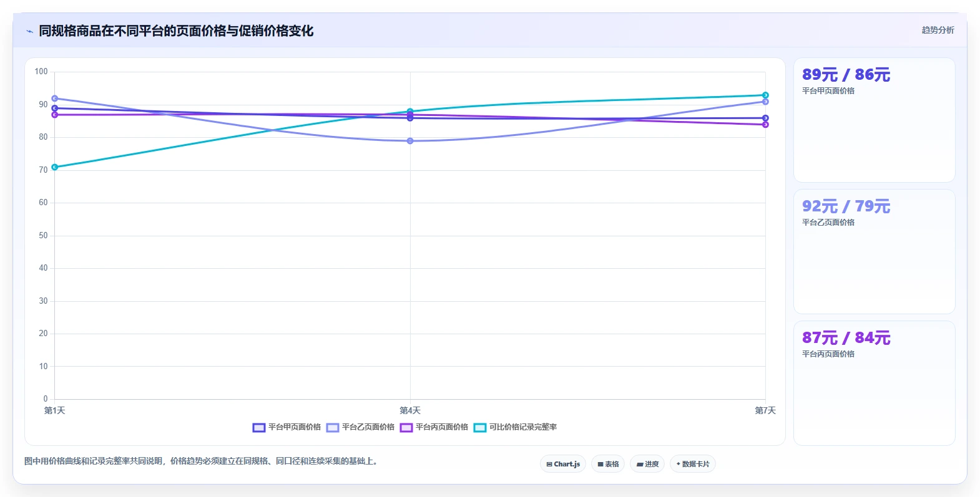Click the icon in the 进度 tag
Image resolution: width=980 pixels, height=497 pixels.
(x=640, y=465)
